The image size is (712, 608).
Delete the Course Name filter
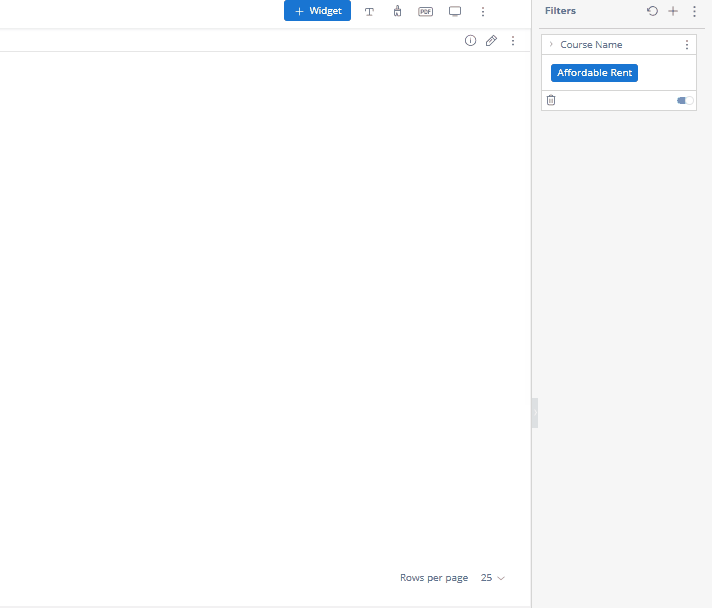coord(551,100)
